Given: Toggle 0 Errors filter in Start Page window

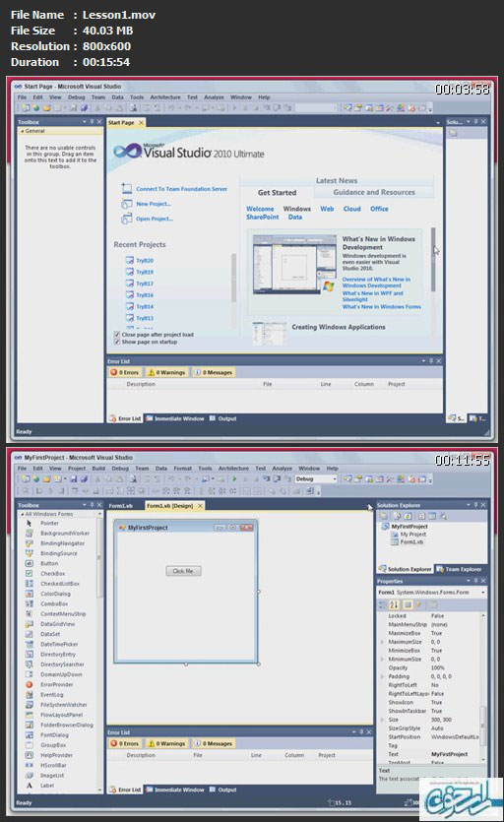Looking at the screenshot, I should coord(125,372).
